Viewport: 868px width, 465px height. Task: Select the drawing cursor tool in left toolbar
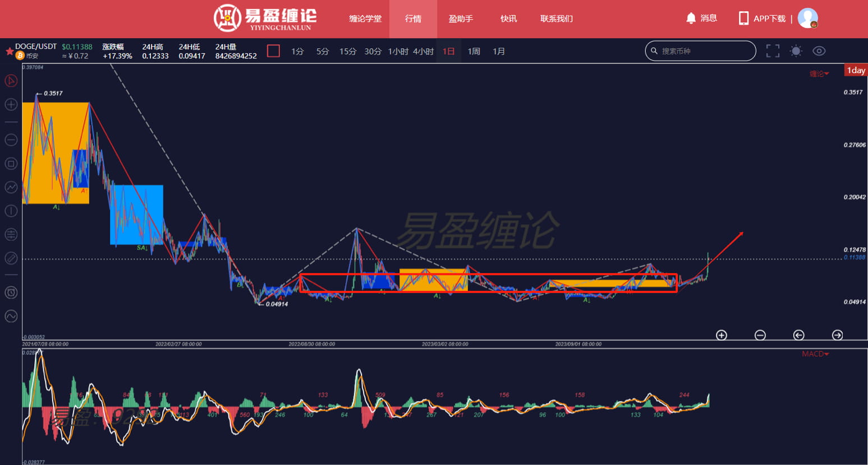(11, 81)
